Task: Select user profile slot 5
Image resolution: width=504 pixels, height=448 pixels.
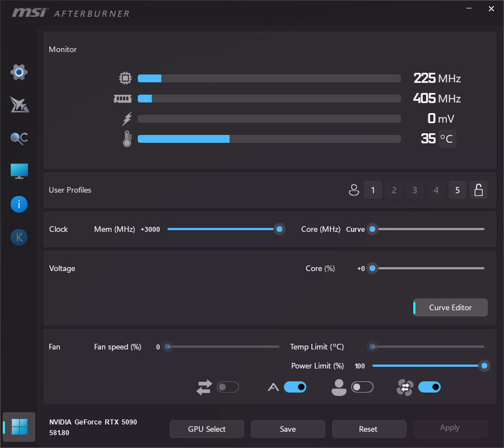Action: [x=458, y=190]
